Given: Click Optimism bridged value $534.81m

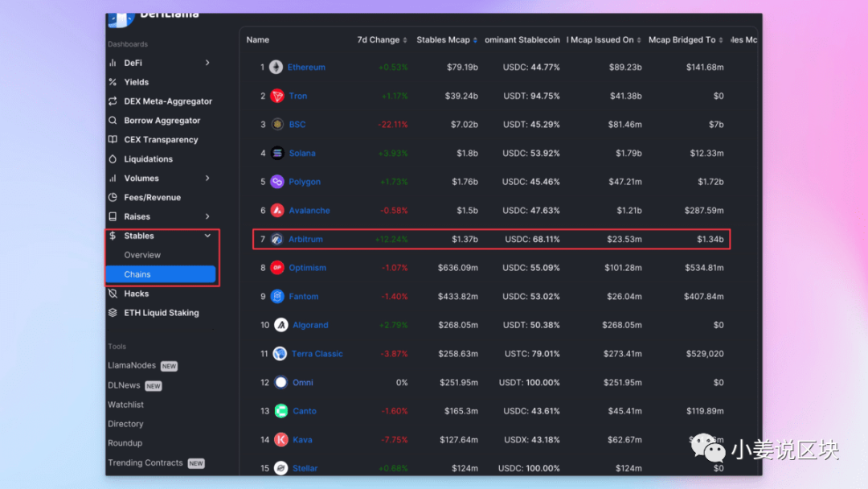Looking at the screenshot, I should coord(704,268).
